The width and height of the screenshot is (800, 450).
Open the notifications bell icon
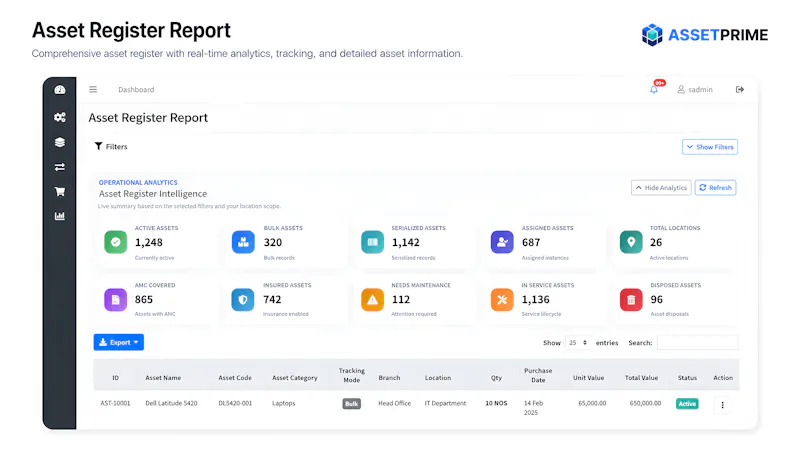654,90
